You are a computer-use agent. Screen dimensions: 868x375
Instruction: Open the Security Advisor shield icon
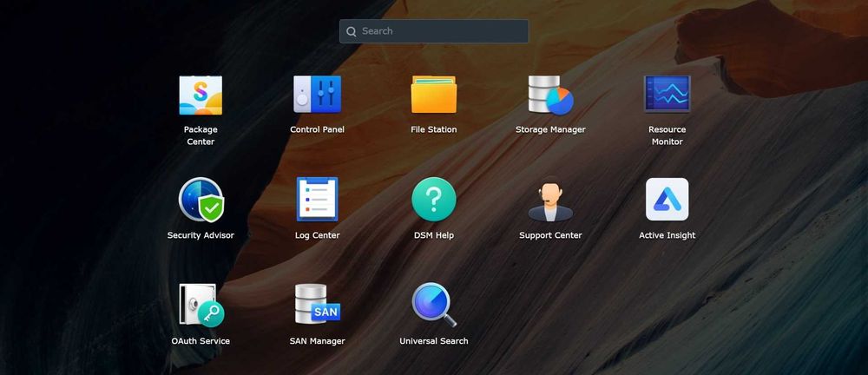[x=201, y=200]
